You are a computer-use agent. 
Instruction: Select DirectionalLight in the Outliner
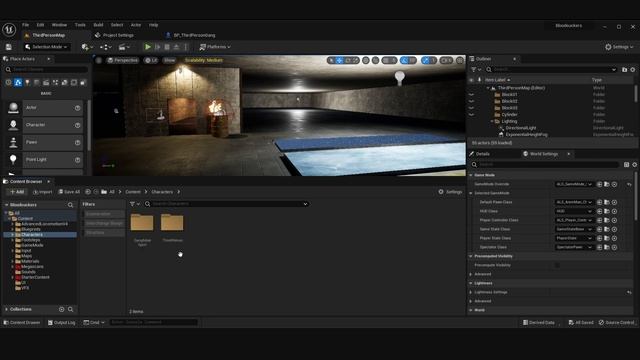click(520, 128)
